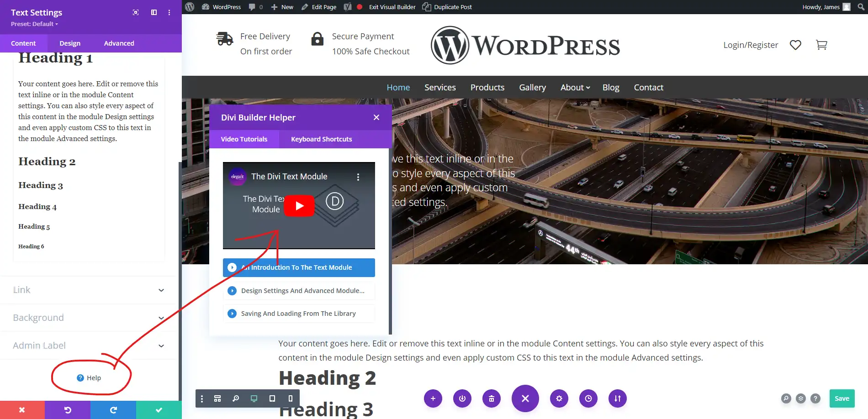Click the wishlist heart icon
Screen dimensions: 868x419
[x=795, y=45]
